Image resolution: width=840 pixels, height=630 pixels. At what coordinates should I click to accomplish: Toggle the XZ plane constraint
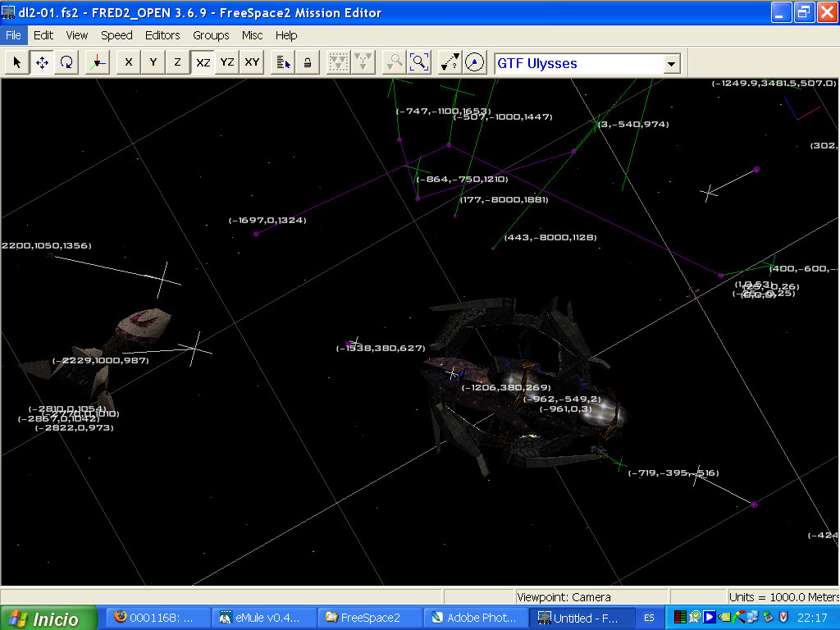pyautogui.click(x=203, y=63)
